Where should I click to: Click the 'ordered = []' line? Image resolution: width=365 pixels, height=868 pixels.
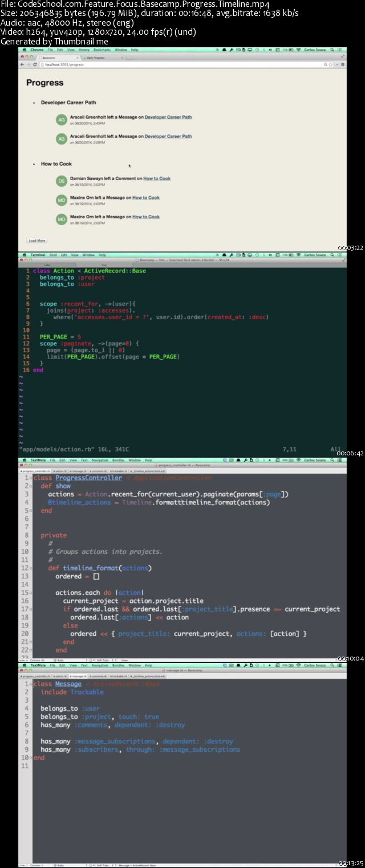click(x=77, y=576)
